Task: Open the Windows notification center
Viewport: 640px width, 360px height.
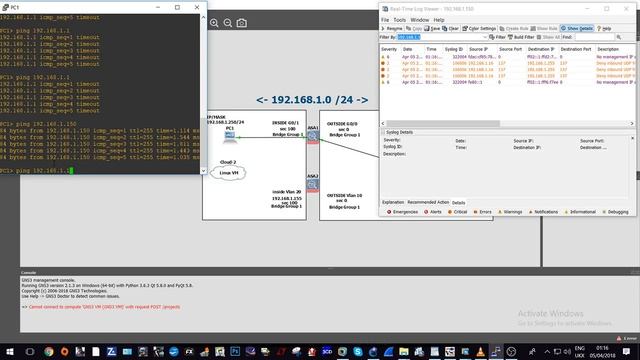Action: point(627,351)
